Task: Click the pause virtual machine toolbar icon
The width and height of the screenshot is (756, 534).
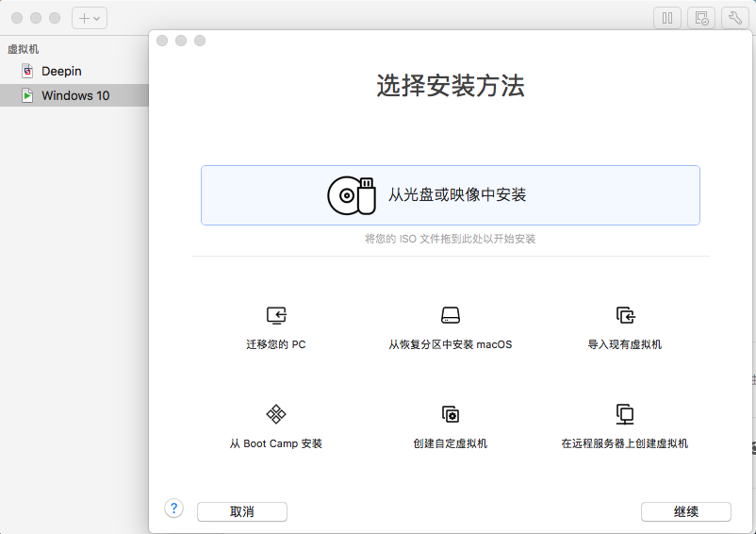Action: coord(666,18)
